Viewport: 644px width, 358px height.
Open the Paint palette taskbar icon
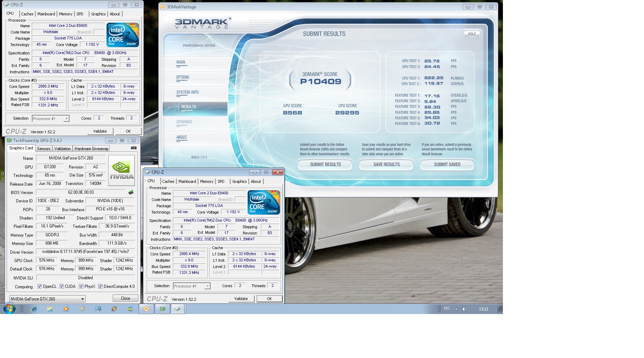coord(82,309)
